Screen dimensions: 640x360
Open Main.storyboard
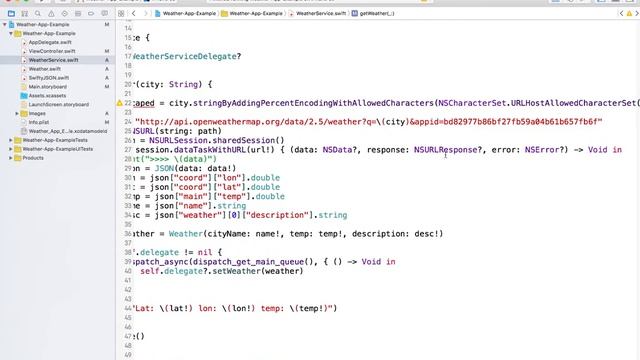[x=47, y=87]
